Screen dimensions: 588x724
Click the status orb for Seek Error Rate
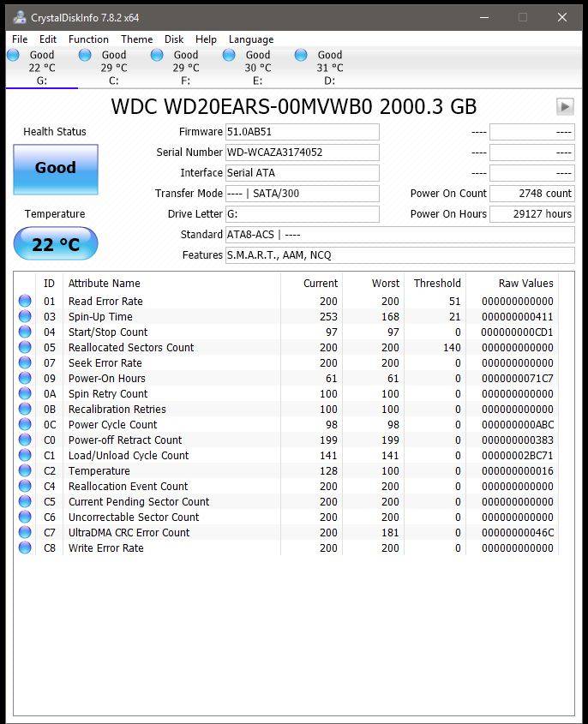(25, 362)
